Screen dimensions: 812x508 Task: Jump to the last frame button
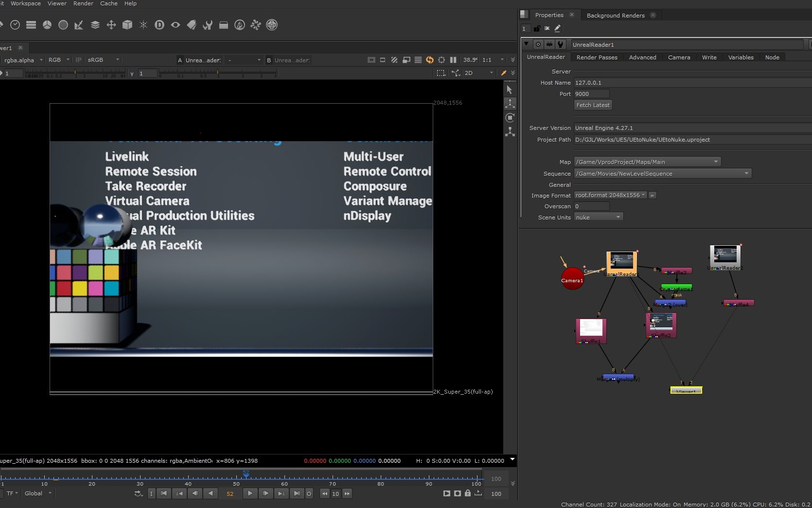pyautogui.click(x=297, y=493)
